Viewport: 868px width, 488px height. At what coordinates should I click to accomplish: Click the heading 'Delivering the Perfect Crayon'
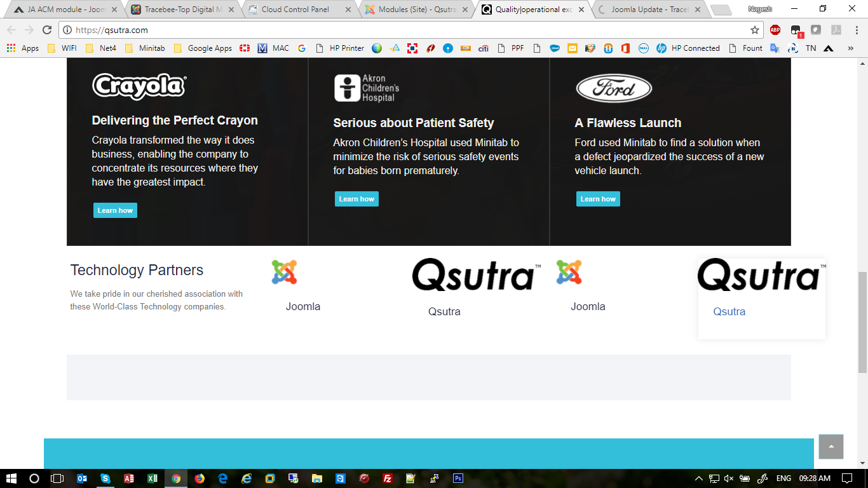[175, 120]
